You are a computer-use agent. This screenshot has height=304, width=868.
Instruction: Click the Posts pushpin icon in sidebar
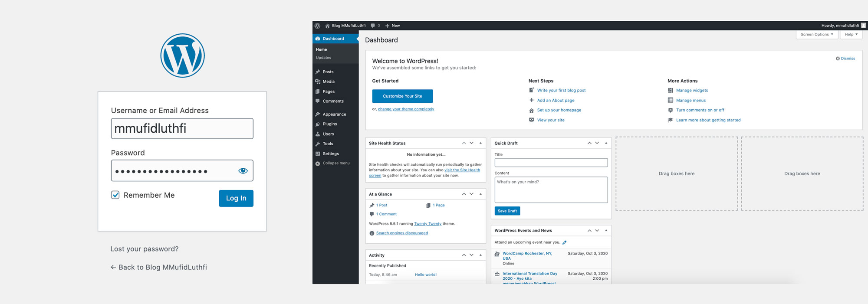[318, 72]
